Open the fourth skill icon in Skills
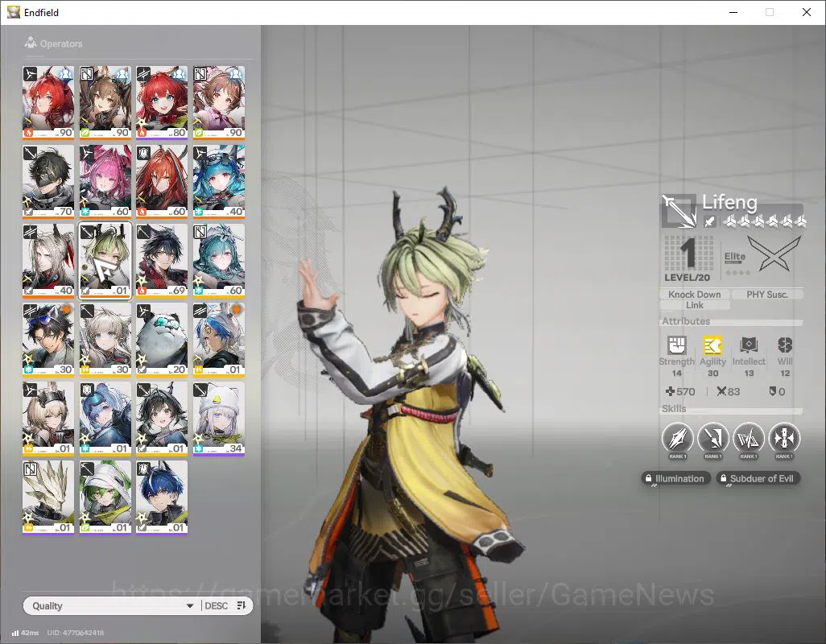The width and height of the screenshot is (826, 644). 784,438
